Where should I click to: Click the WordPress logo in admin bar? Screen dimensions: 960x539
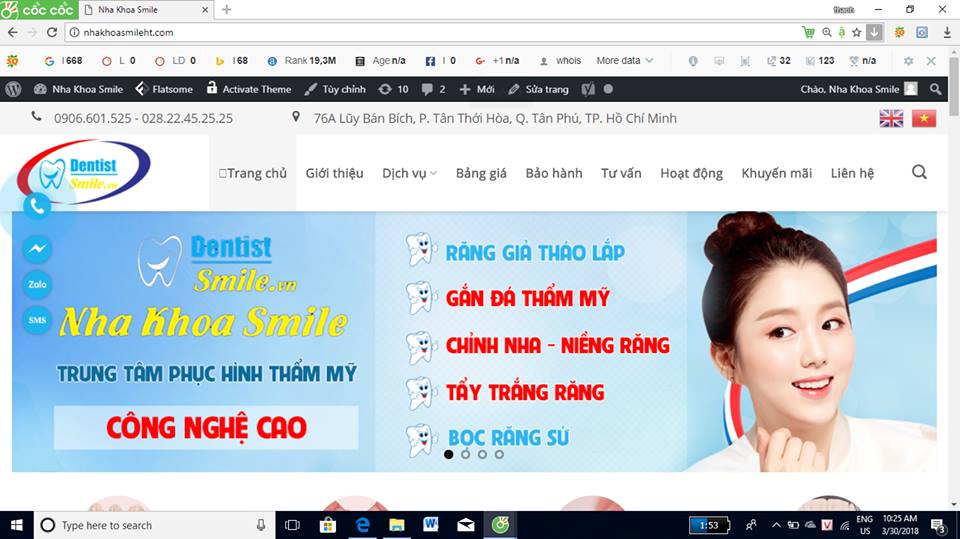pos(13,89)
